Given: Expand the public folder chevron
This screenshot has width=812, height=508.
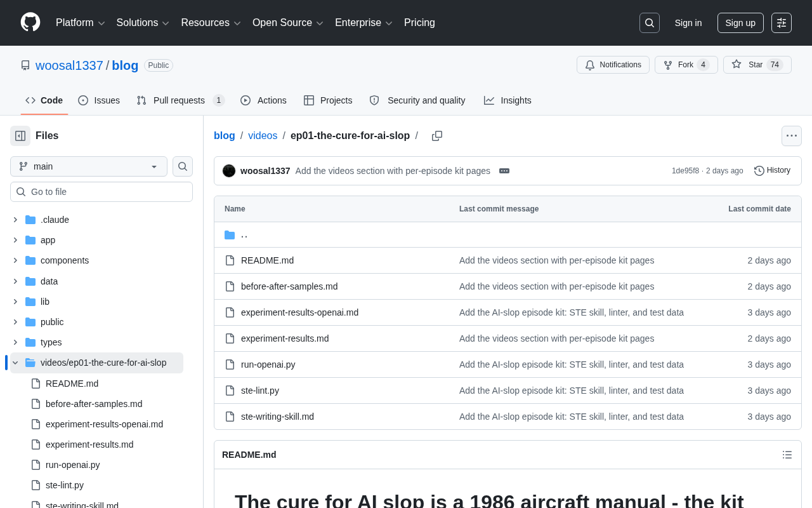Looking at the screenshot, I should [x=15, y=322].
